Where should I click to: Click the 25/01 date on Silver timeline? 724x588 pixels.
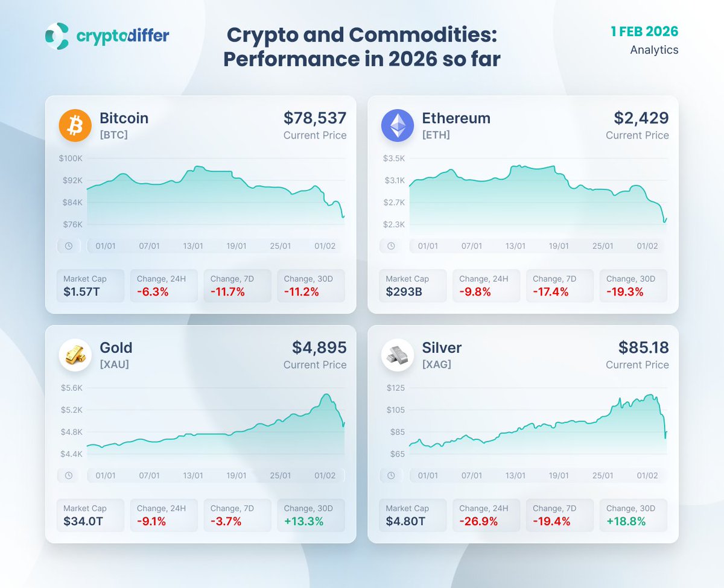tap(603, 475)
